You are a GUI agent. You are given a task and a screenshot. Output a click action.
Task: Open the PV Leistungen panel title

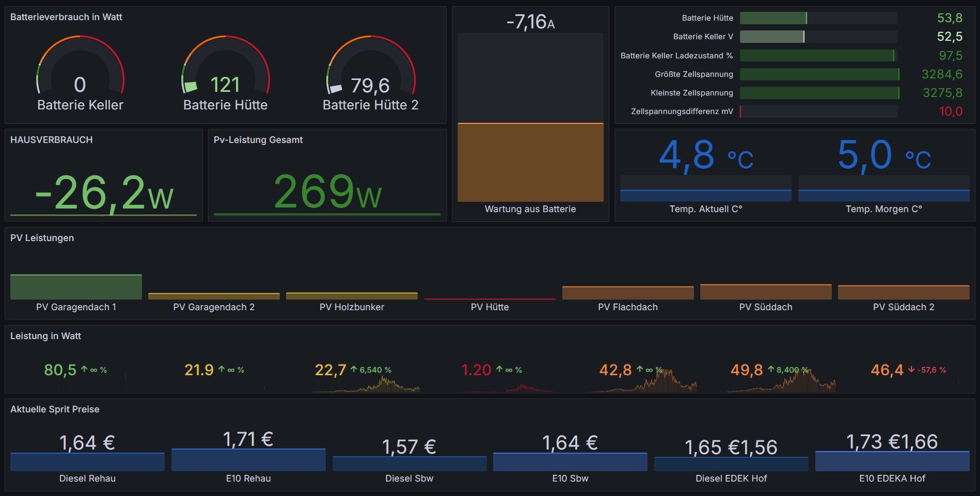pyautogui.click(x=42, y=238)
